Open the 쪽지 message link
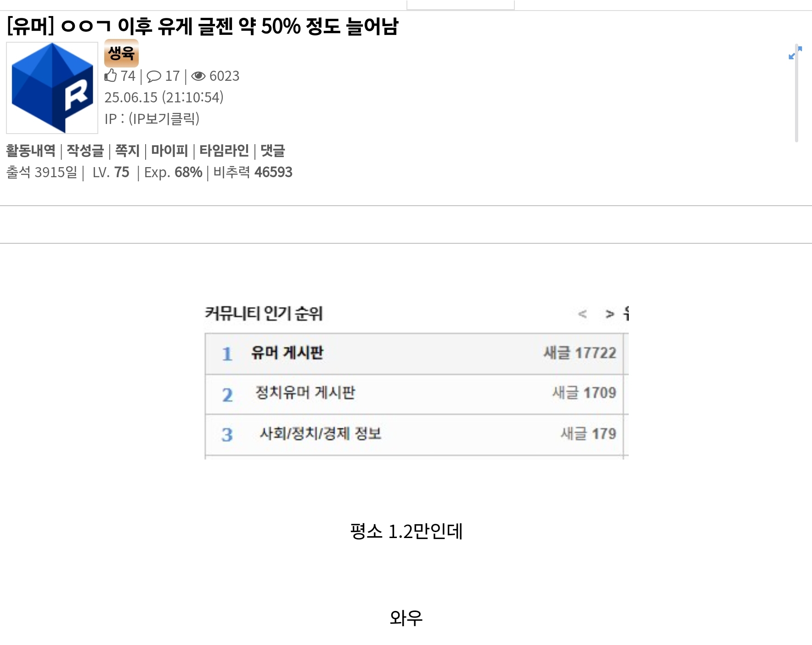812x645 pixels. [x=127, y=151]
